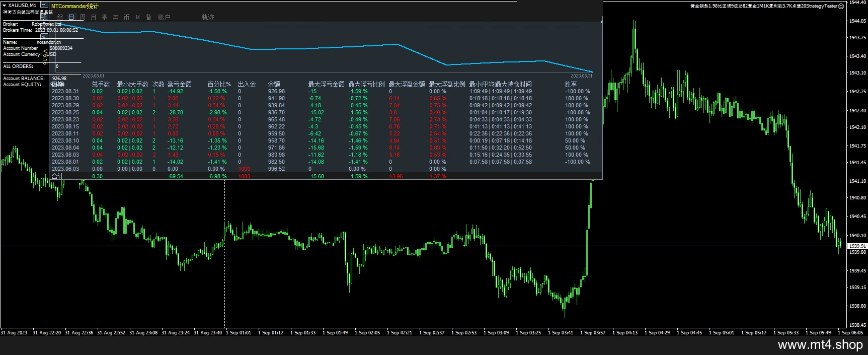Screen dimensions: 868x355
Task: Select the 日 daily tab
Action: 71,17
